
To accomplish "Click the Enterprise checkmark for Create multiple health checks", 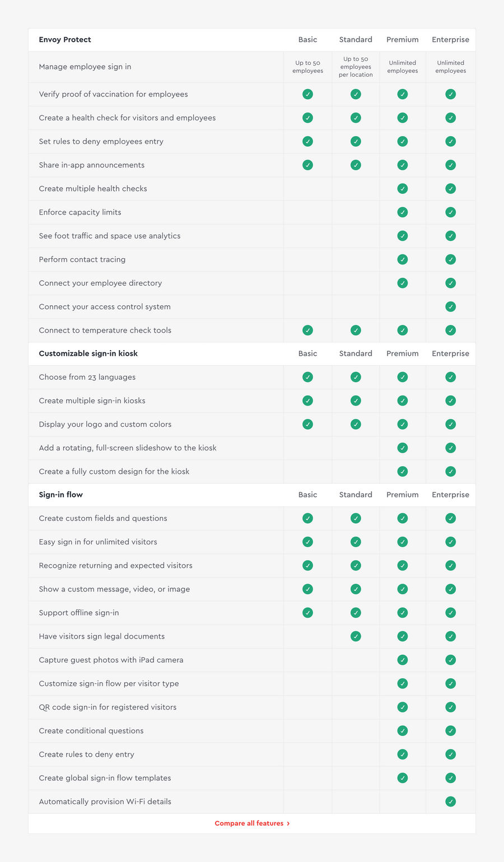I will click(x=451, y=189).
